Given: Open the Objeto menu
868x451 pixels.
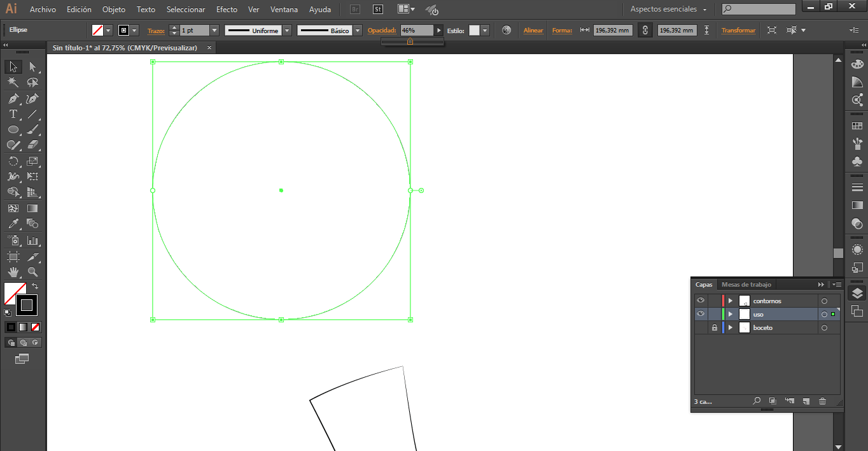Looking at the screenshot, I should [114, 10].
